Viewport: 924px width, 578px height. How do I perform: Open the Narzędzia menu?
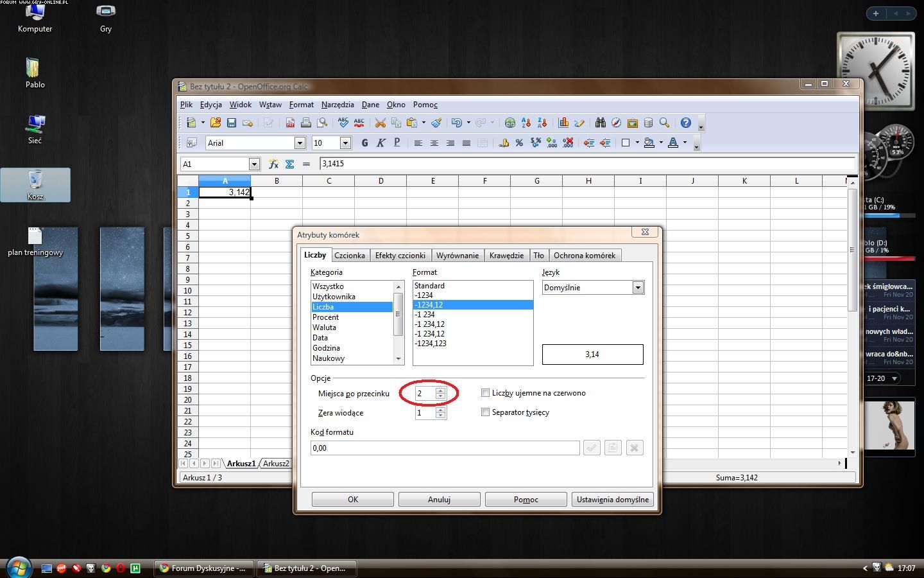338,105
